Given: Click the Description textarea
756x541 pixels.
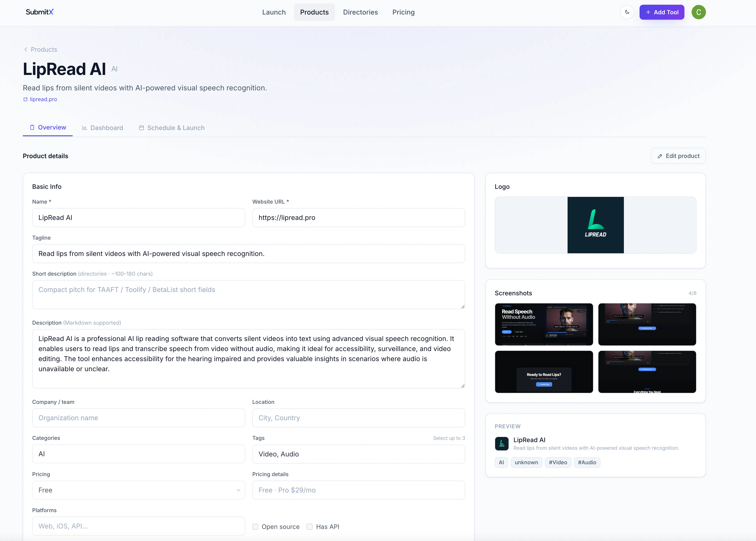Looking at the screenshot, I should 249,358.
